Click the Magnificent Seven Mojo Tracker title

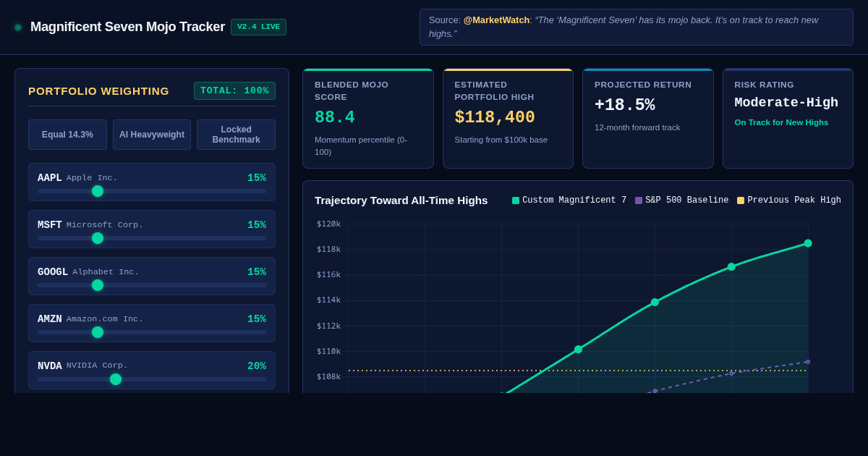point(127,27)
